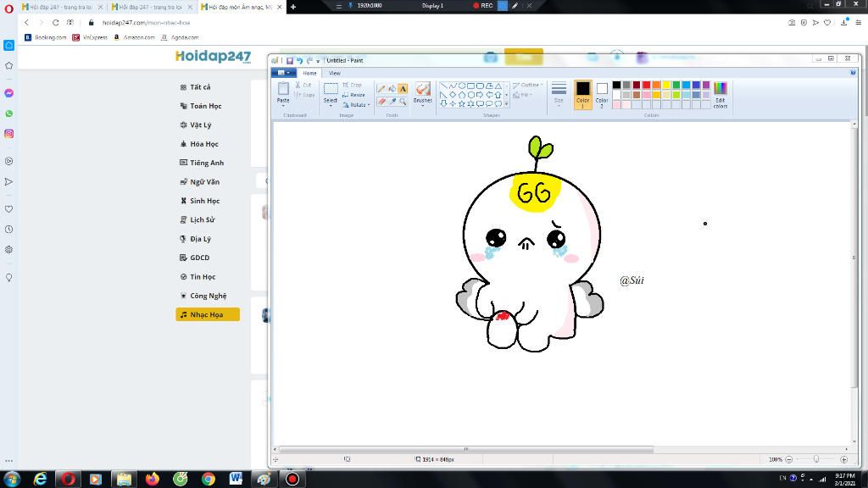Click the Windows Start button
The image size is (868, 488).
pyautogui.click(x=12, y=479)
